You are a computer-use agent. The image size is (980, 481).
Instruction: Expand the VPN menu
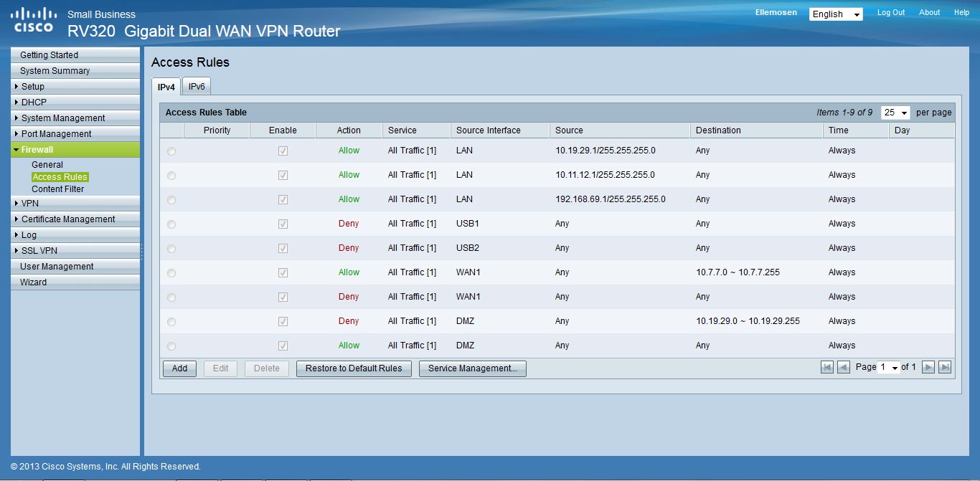(75, 203)
